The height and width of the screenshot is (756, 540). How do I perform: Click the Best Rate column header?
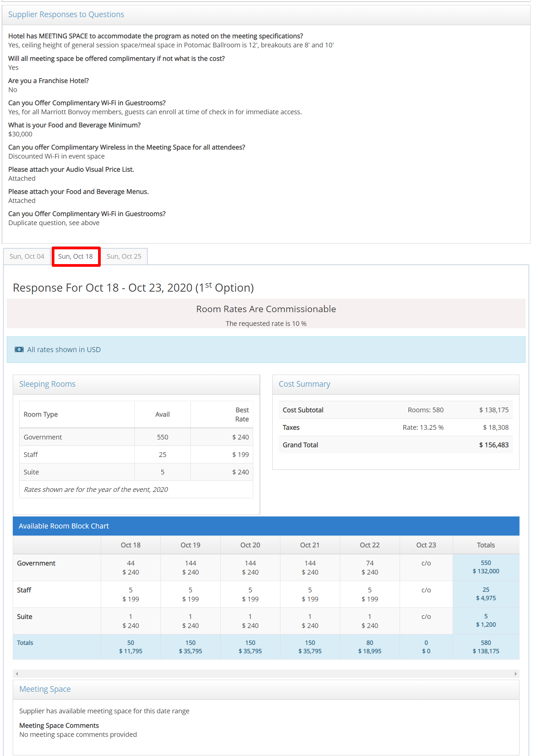tap(242, 414)
